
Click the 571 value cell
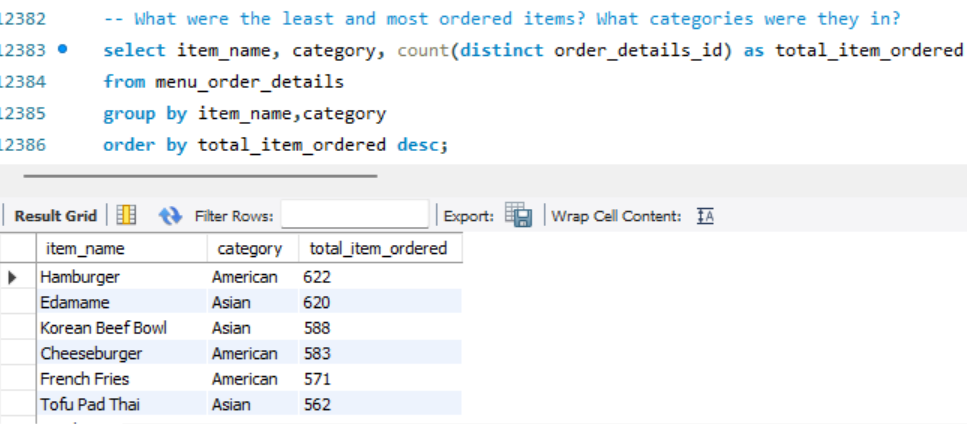click(380, 378)
